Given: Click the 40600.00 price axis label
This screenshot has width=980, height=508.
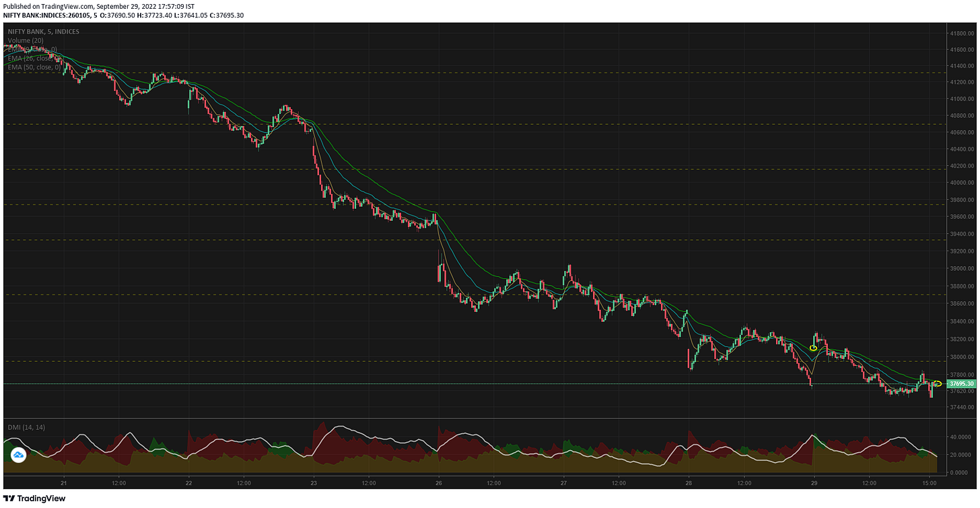Looking at the screenshot, I should point(961,132).
